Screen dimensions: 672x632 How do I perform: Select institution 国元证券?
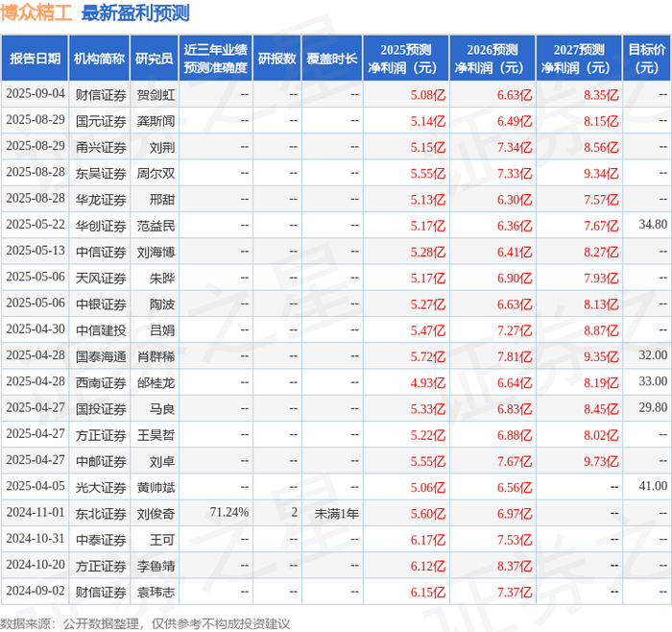click(101, 121)
